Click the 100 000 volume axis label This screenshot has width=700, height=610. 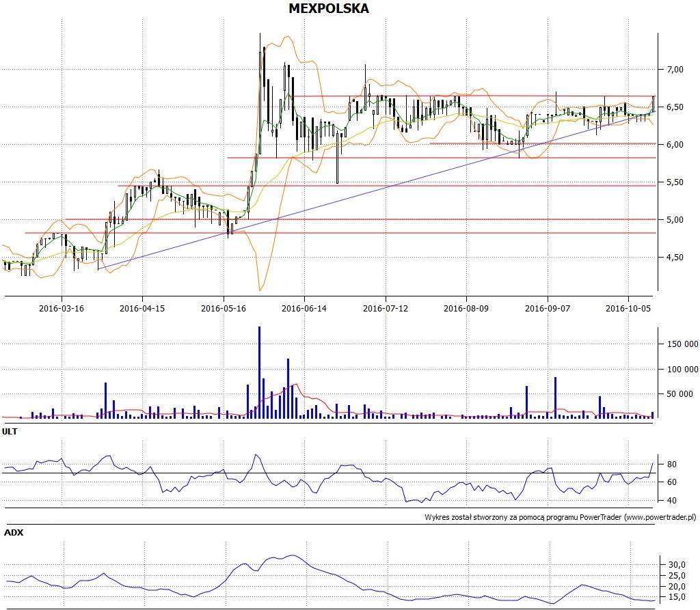point(682,369)
